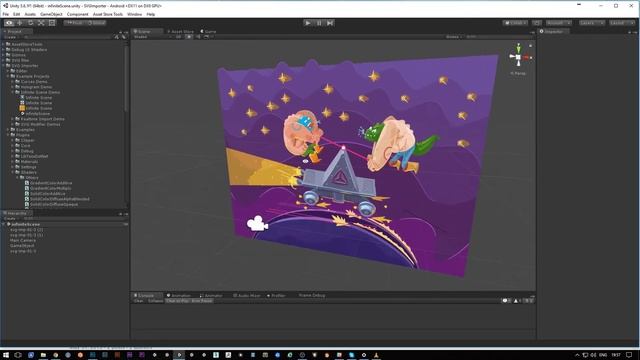Viewport: 640px width, 360px height.
Task: Open the Asset Store Tools menu
Action: 108,14
